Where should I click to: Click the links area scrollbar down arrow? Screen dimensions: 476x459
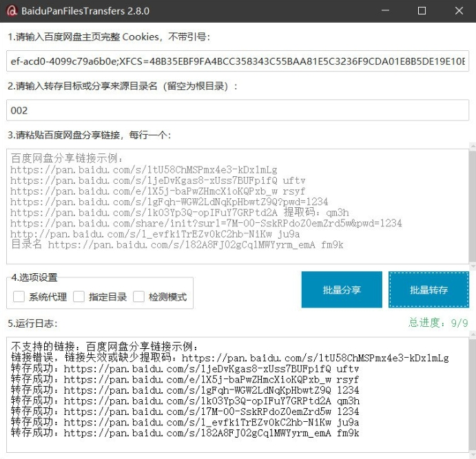click(x=473, y=266)
